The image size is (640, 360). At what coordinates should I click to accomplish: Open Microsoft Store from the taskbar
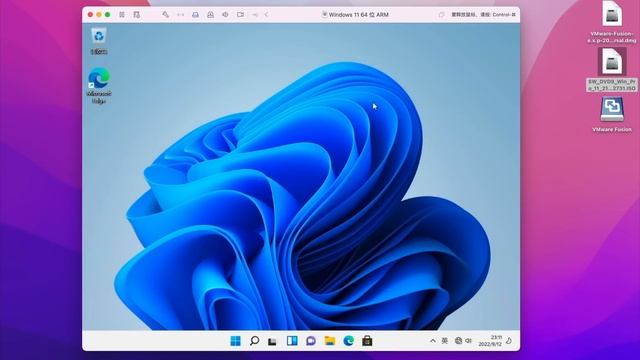pyautogui.click(x=367, y=341)
